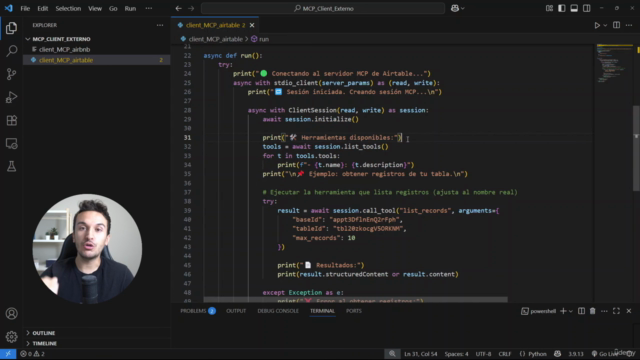640x360 pixels.
Task: Open the Remote Explorer view
Action: (x=11, y=143)
